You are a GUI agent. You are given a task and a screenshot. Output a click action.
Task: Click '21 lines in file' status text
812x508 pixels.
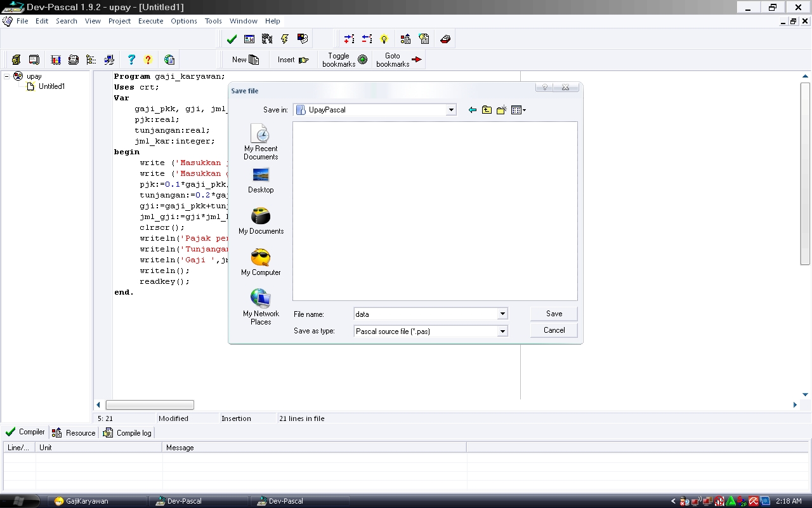click(x=302, y=418)
